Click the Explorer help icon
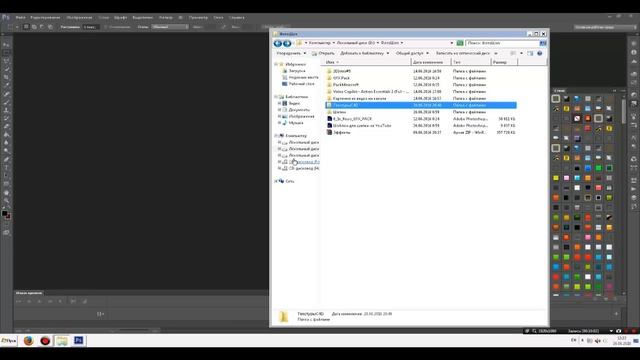Screen dimensions: 640x360 [x=540, y=53]
